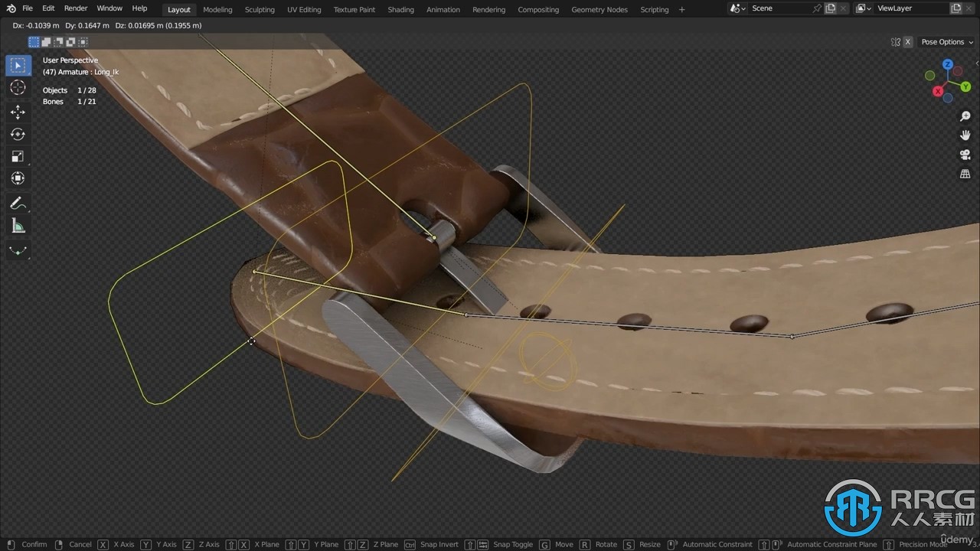Image resolution: width=980 pixels, height=551 pixels.
Task: Toggle camera view icon
Action: click(965, 155)
